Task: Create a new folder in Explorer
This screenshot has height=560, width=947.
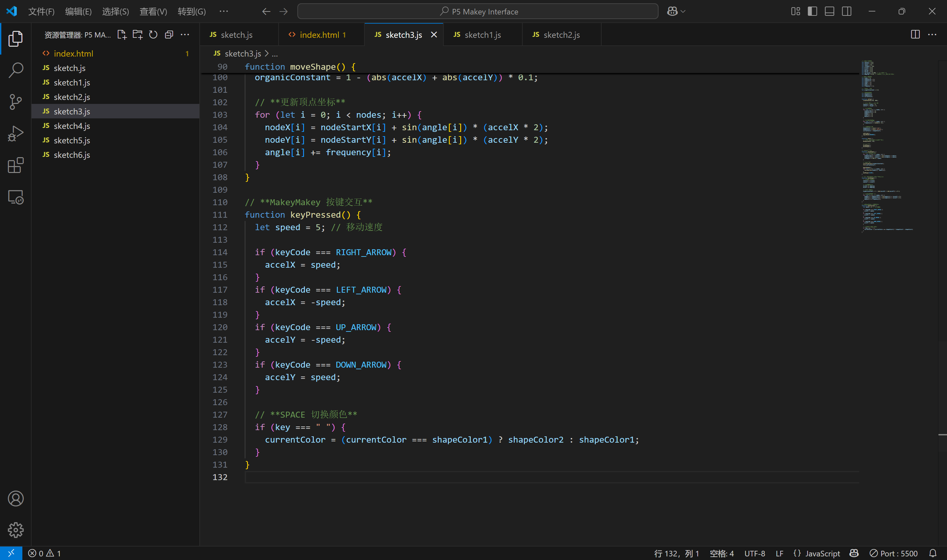Action: coord(137,34)
